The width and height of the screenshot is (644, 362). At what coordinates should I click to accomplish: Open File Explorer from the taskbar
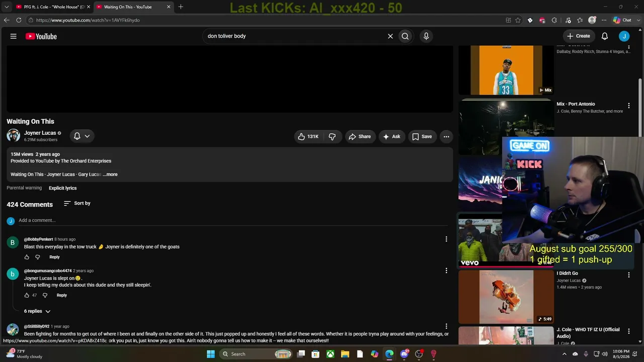click(345, 354)
